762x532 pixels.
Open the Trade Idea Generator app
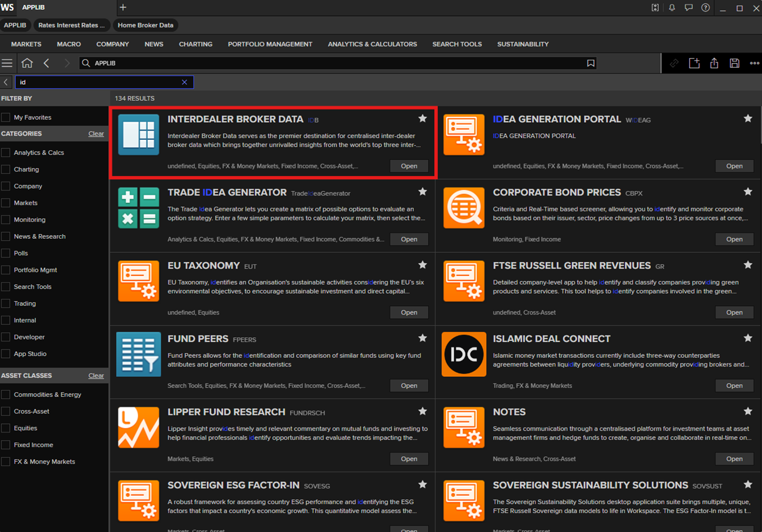point(408,239)
